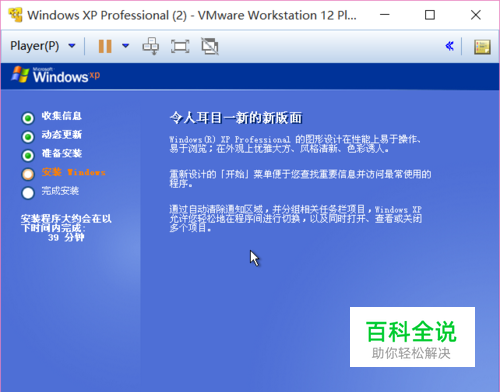Open the VMware notes/library icon
Screen dimensions: 500x392
482,47
